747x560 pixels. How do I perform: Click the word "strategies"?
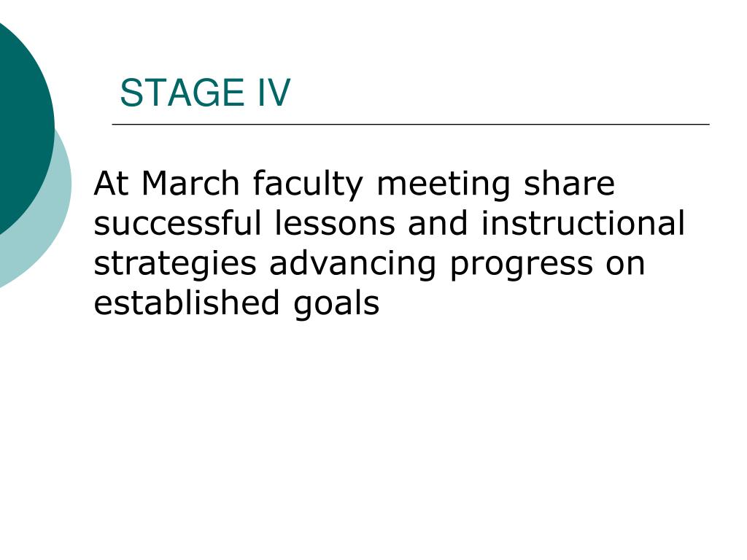point(175,265)
